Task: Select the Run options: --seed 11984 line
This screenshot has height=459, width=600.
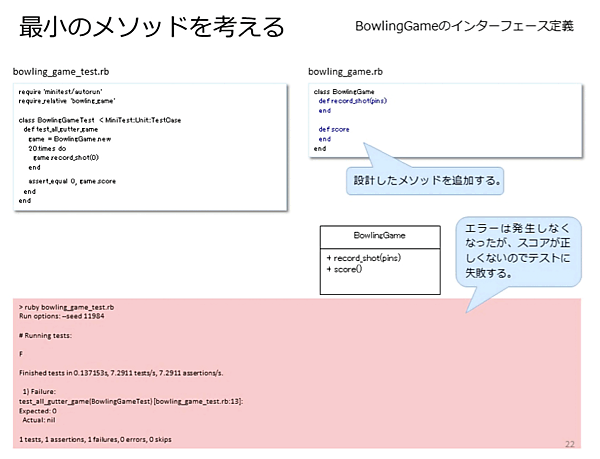Action: 62,316
